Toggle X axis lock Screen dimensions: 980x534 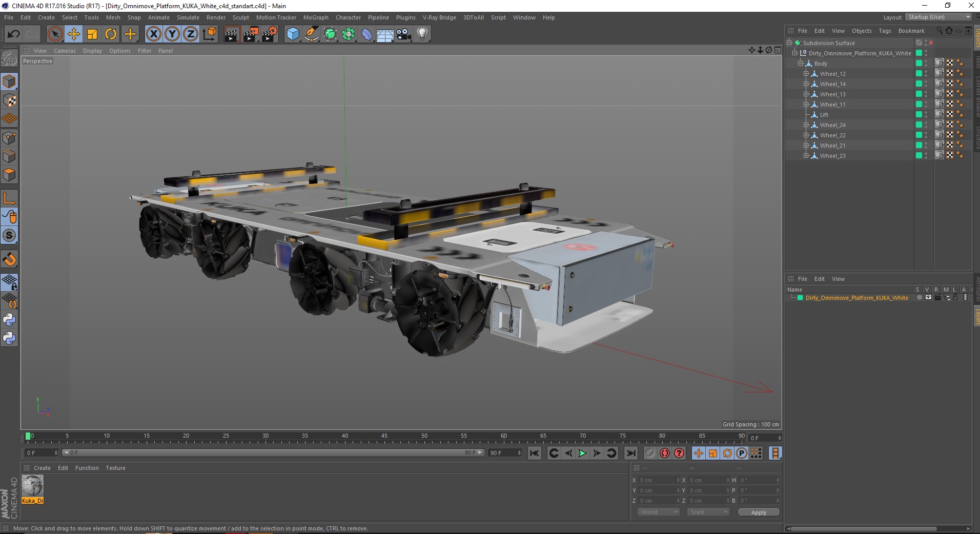coord(153,34)
